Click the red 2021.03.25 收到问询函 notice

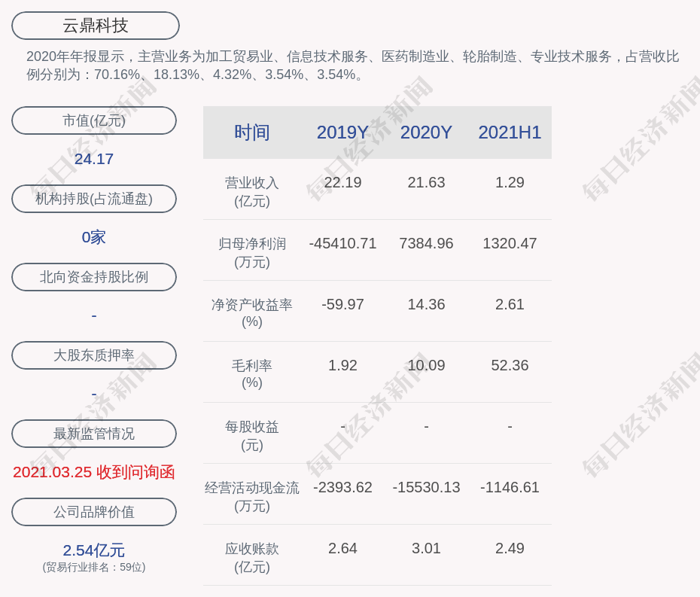pyautogui.click(x=94, y=472)
